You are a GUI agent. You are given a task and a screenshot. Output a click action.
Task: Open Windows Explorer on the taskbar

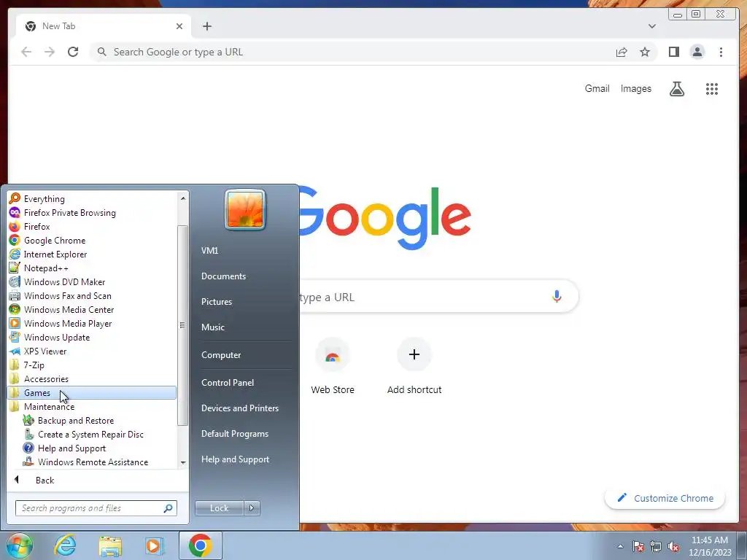click(110, 545)
